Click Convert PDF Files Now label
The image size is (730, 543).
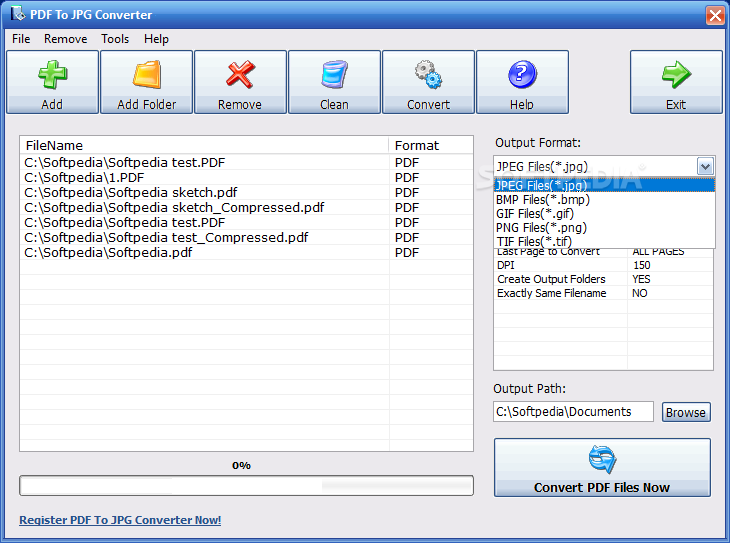[x=602, y=488]
